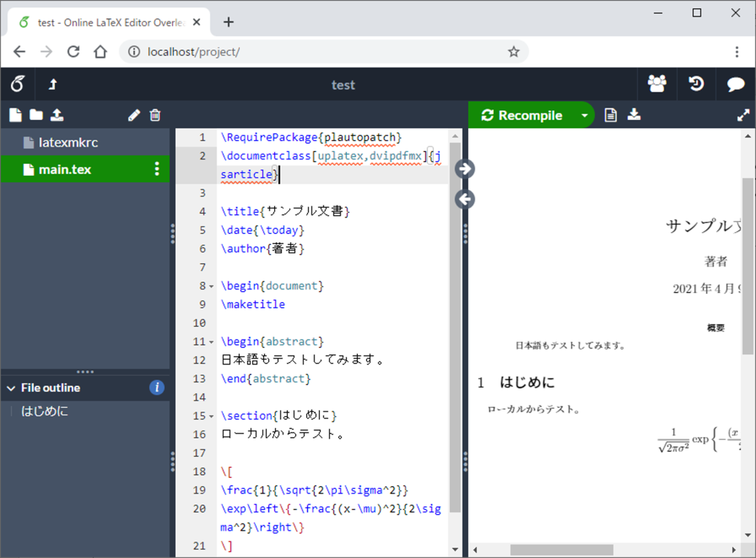This screenshot has width=756, height=558.
Task: Go to code location in PDF arrow
Action: (465, 168)
